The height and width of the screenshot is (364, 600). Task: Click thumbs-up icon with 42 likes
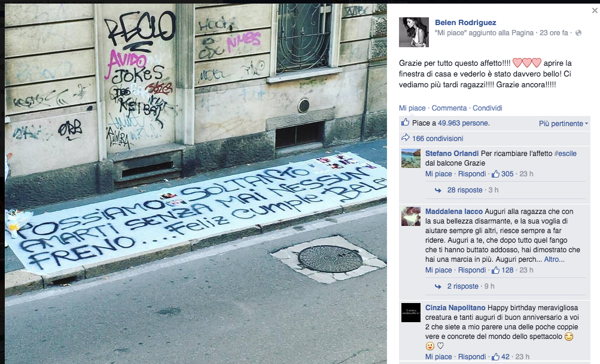click(495, 357)
